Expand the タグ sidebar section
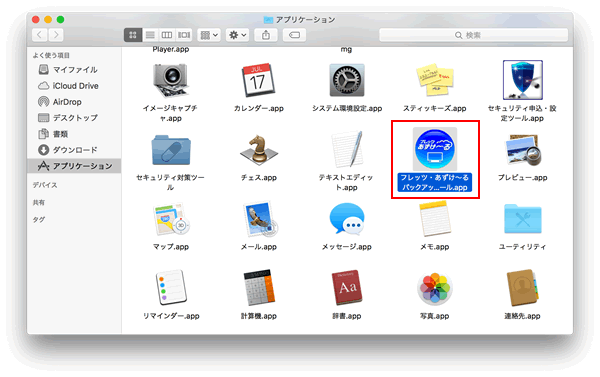 39,219
